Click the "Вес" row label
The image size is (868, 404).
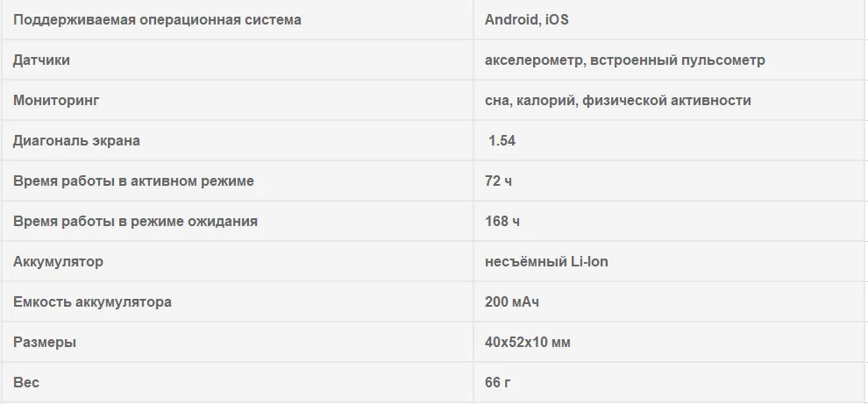26,382
